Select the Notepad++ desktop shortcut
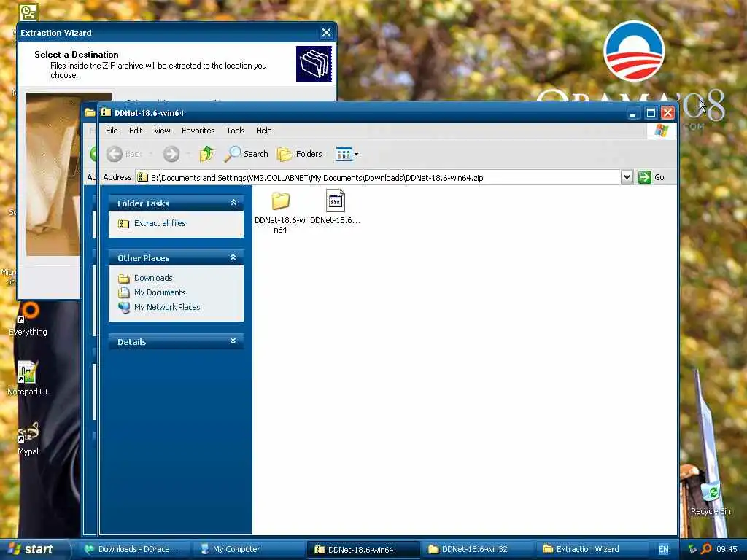 coord(28,378)
